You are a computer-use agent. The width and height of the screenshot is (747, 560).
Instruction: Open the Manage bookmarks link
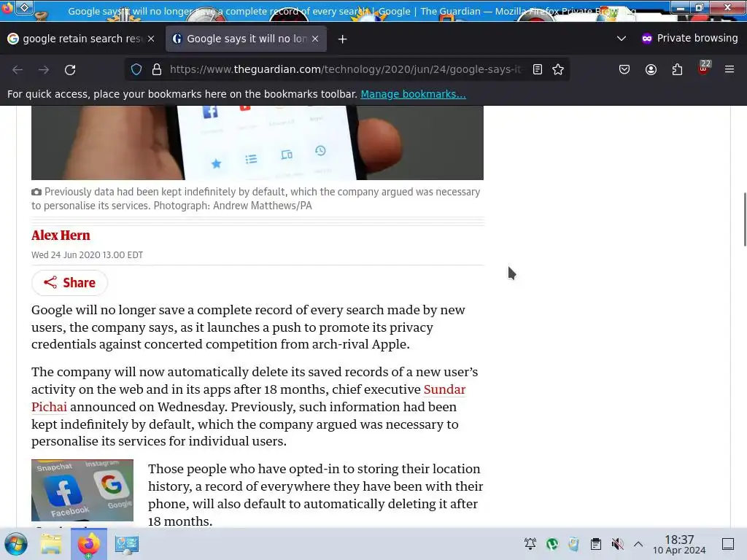[413, 94]
